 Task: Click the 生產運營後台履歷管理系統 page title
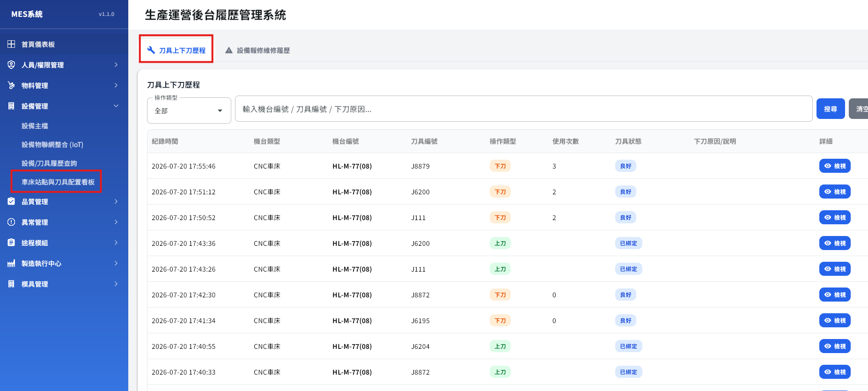click(x=215, y=15)
